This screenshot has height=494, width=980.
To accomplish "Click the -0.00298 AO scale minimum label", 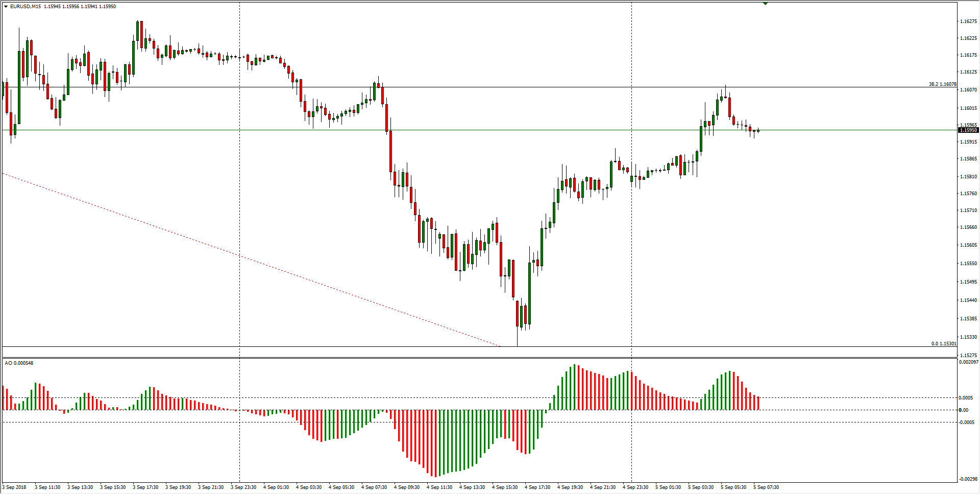I will (x=968, y=479).
